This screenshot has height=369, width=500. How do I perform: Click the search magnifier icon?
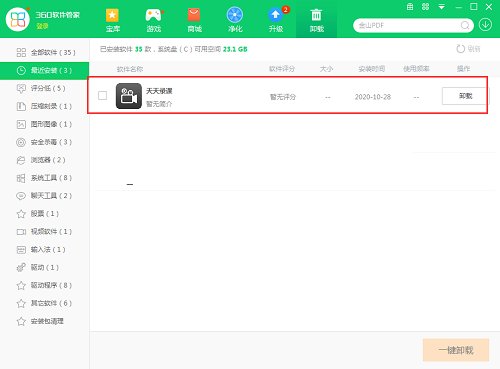[x=465, y=25]
